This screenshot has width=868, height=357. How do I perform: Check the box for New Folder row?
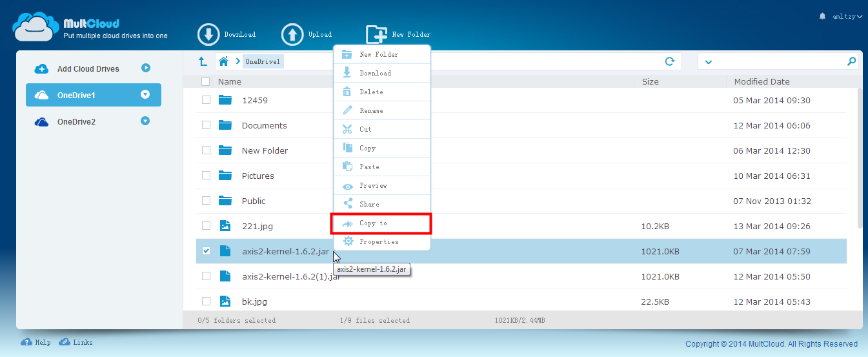206,150
